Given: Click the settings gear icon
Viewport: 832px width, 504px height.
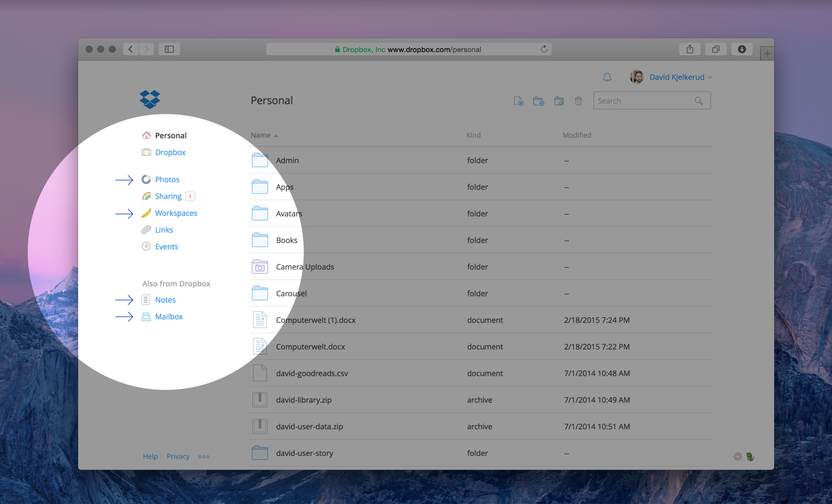Looking at the screenshot, I should [737, 457].
